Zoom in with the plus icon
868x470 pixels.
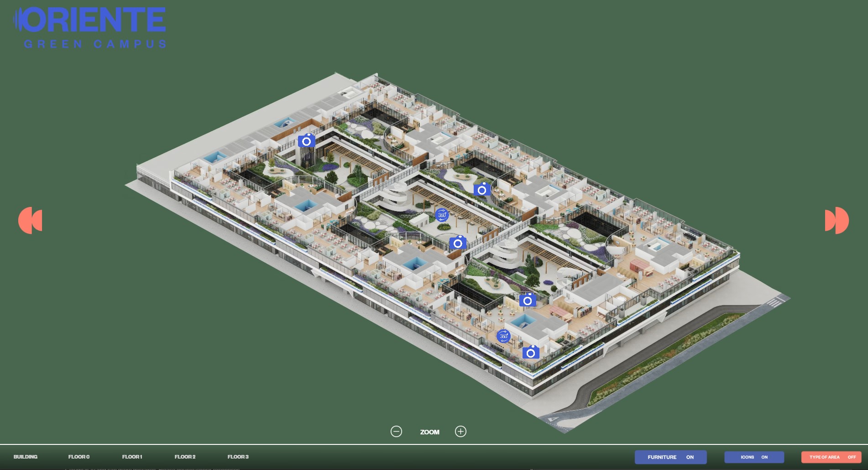460,431
